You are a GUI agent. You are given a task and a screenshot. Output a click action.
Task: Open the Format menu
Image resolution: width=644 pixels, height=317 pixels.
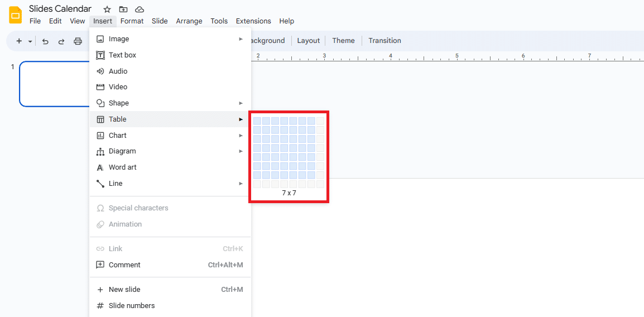click(132, 21)
